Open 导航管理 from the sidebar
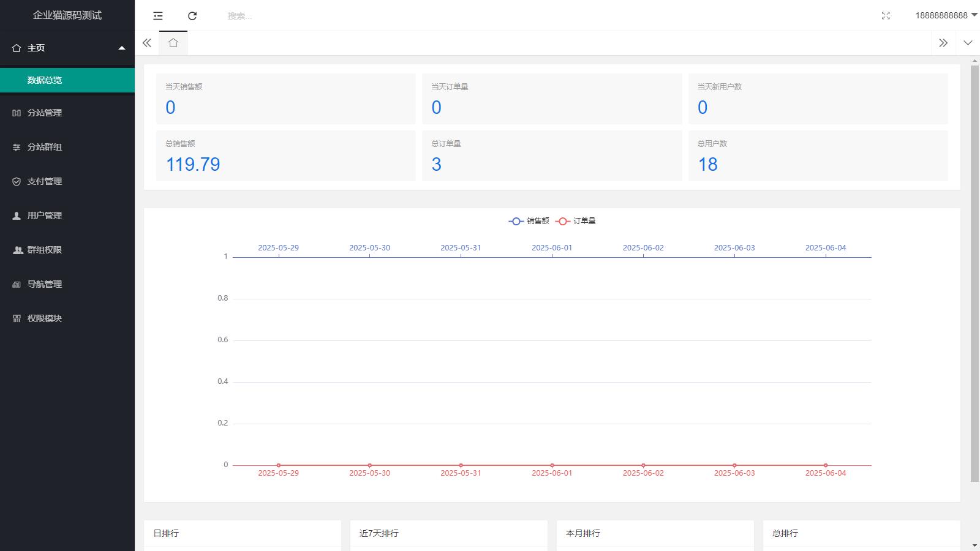This screenshot has width=980, height=551. coord(45,284)
